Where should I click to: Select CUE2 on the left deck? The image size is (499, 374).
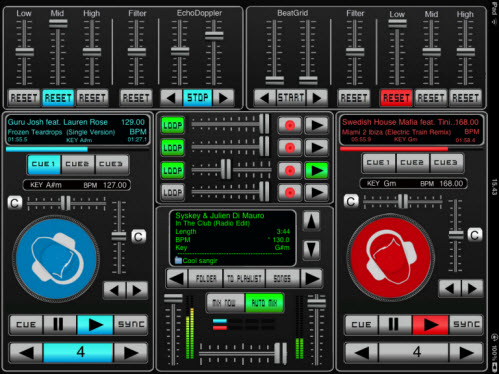coord(77,164)
